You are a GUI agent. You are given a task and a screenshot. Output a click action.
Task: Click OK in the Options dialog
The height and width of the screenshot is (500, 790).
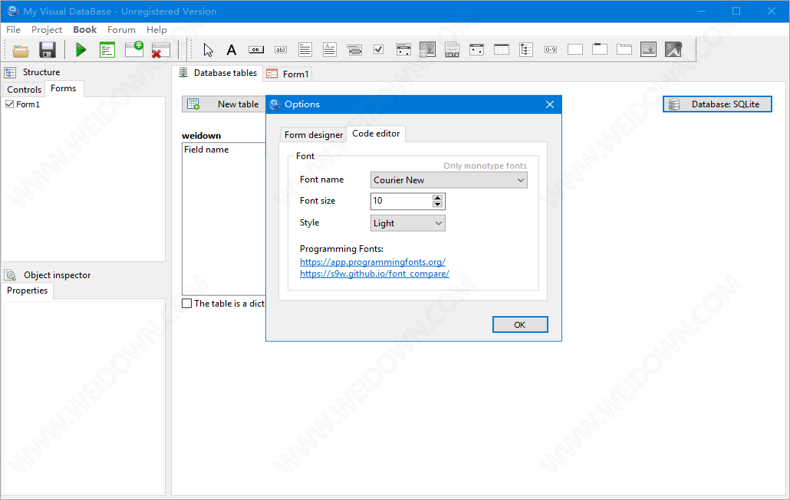[x=519, y=325]
